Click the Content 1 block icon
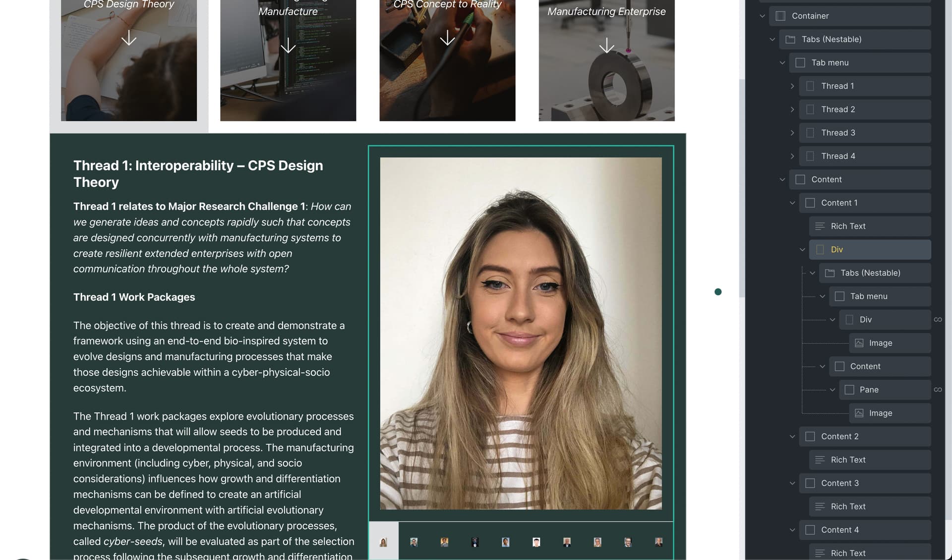Viewport: 952px width, 560px height. (810, 203)
